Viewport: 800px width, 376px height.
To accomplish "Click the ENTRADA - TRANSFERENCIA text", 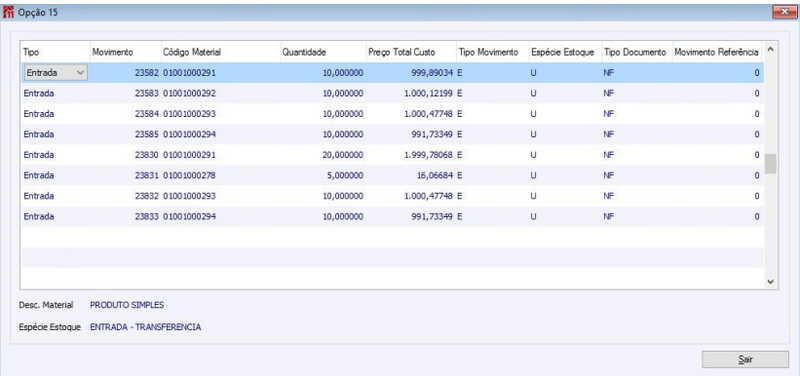I will pos(145,327).
